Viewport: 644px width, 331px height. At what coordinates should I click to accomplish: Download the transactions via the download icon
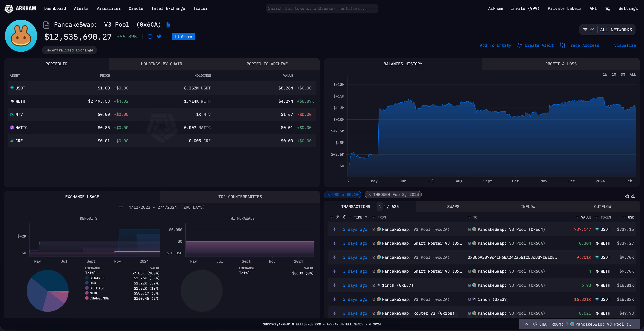(x=633, y=196)
